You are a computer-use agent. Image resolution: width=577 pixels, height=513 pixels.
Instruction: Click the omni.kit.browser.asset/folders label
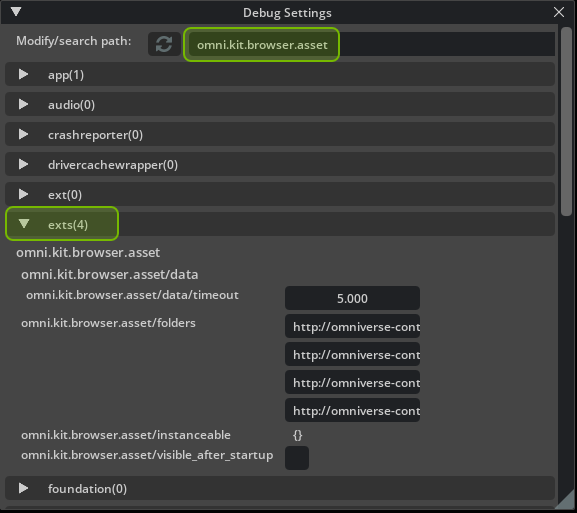click(108, 323)
